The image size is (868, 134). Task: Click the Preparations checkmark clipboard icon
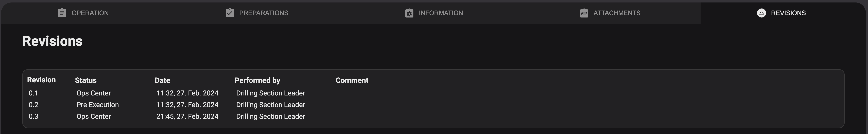coord(230,13)
